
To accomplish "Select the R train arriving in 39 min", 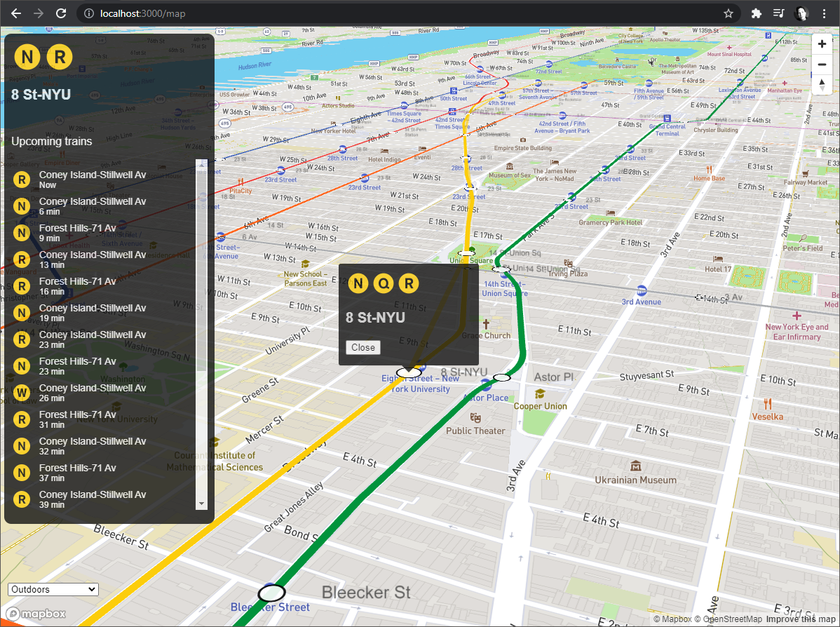I will click(x=103, y=499).
